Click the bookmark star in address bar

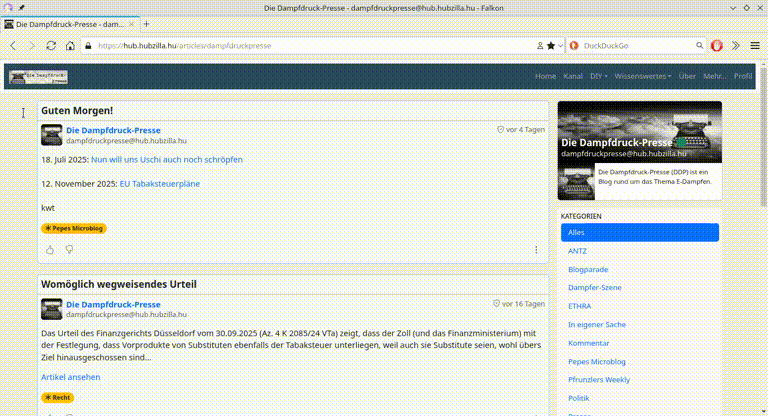tap(551, 46)
